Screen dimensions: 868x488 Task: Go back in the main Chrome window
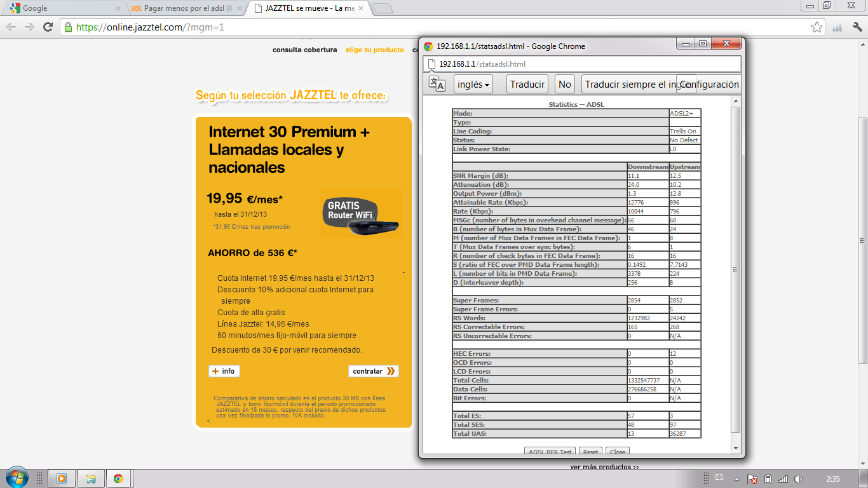tap(11, 27)
